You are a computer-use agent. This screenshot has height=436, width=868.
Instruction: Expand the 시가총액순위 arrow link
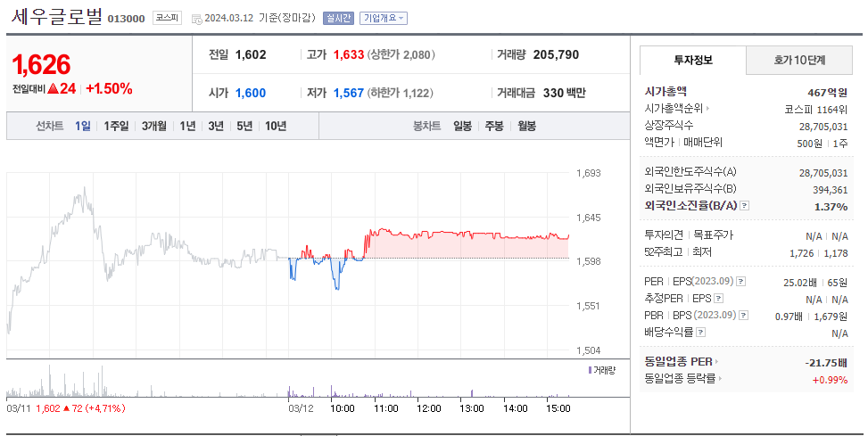pyautogui.click(x=708, y=109)
